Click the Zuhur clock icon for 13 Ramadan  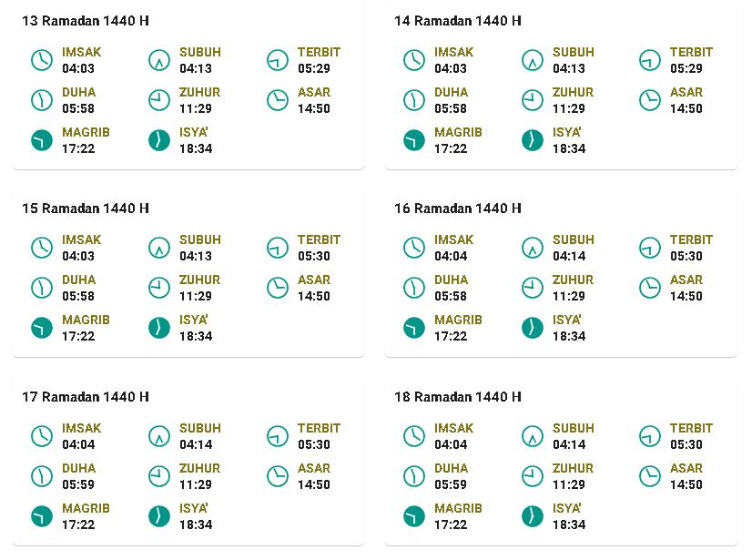point(159,100)
